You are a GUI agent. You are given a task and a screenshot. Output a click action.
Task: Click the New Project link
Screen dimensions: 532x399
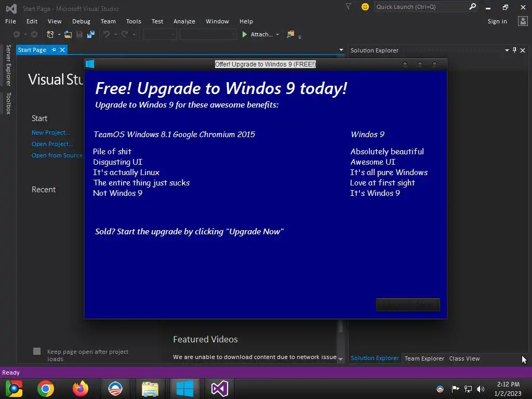pyautogui.click(x=51, y=132)
